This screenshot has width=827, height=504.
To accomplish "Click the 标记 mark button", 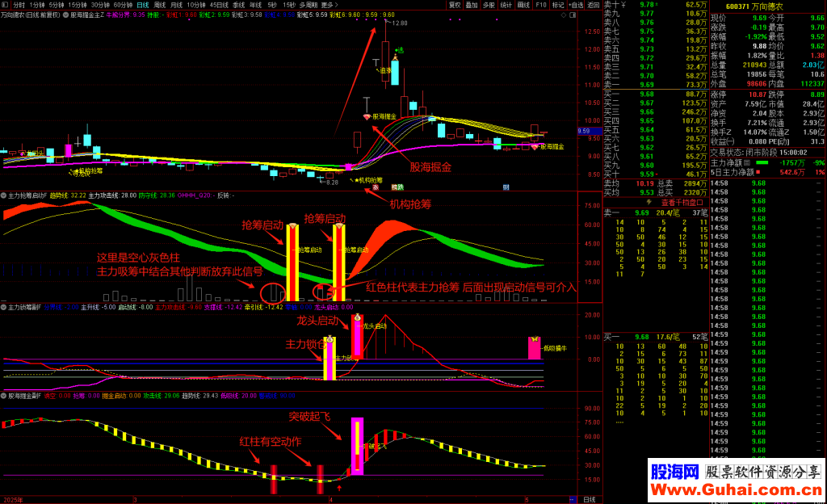I will [x=559, y=5].
